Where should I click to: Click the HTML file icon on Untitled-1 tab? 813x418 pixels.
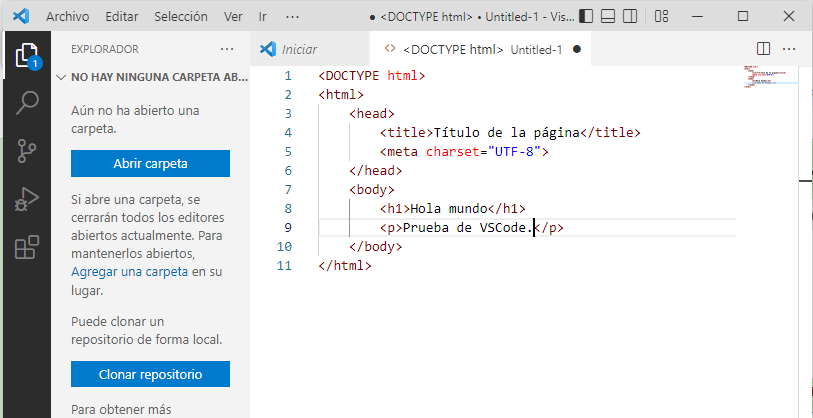(390, 49)
